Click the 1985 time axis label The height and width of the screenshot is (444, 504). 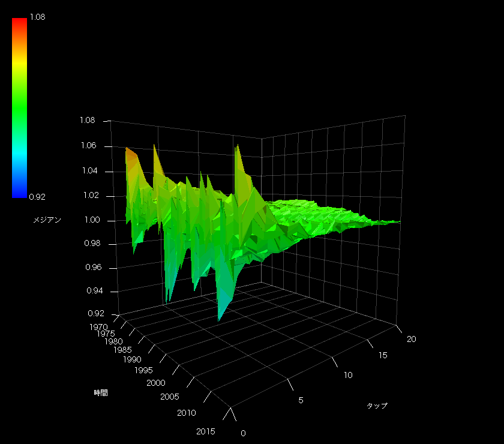click(x=122, y=350)
